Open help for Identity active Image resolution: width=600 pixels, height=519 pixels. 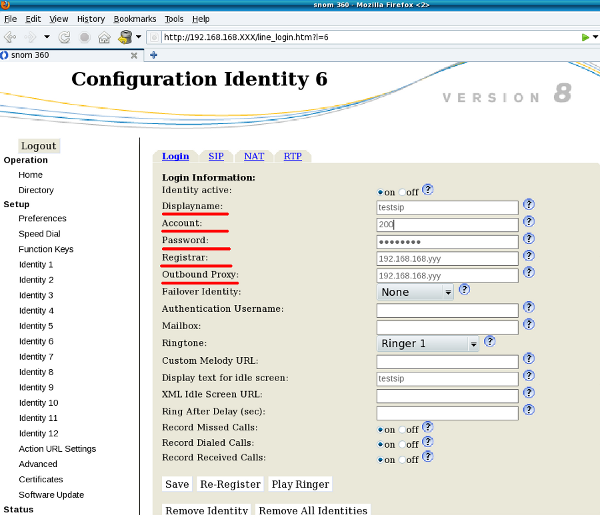click(x=428, y=189)
